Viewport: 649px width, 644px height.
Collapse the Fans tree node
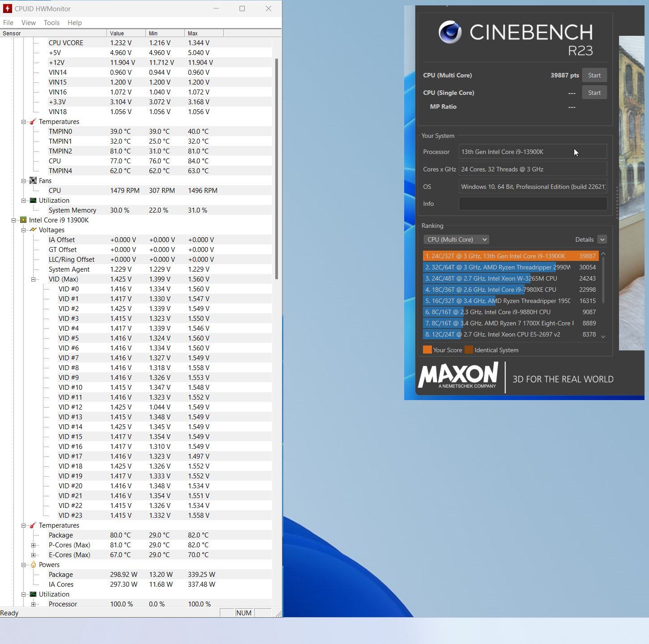pyautogui.click(x=23, y=181)
